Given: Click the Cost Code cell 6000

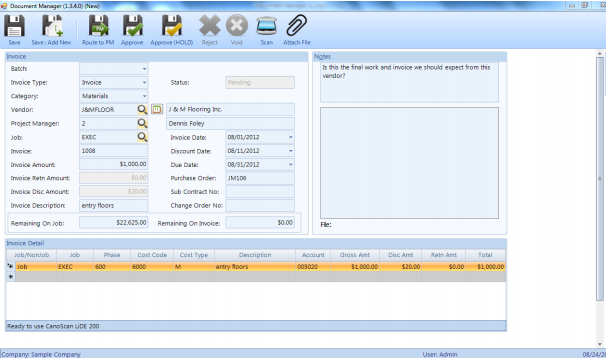Looking at the screenshot, I should coord(152,267).
